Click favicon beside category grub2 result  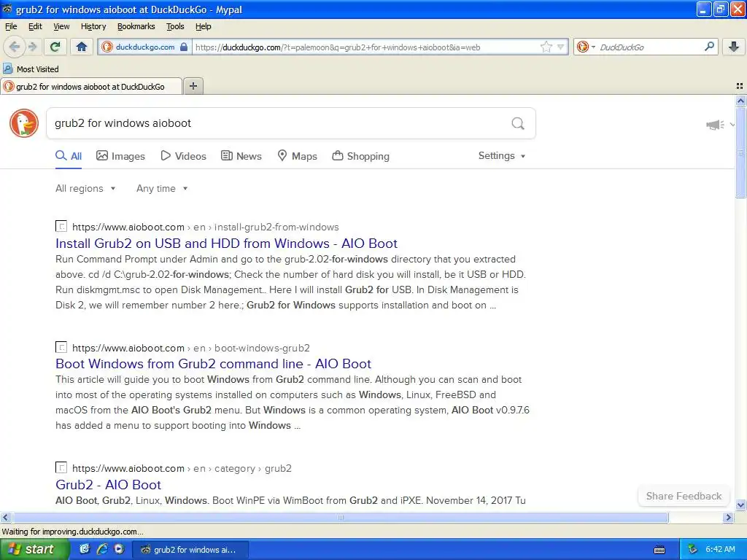coord(61,467)
